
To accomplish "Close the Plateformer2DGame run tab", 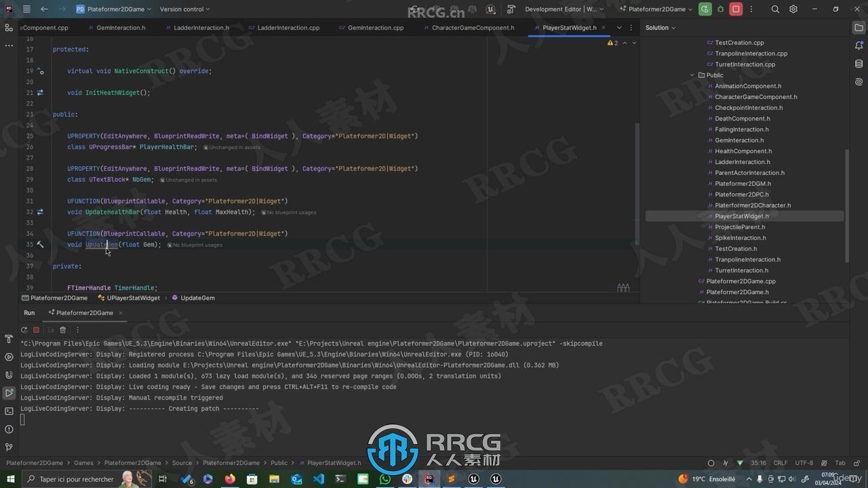I will [121, 313].
